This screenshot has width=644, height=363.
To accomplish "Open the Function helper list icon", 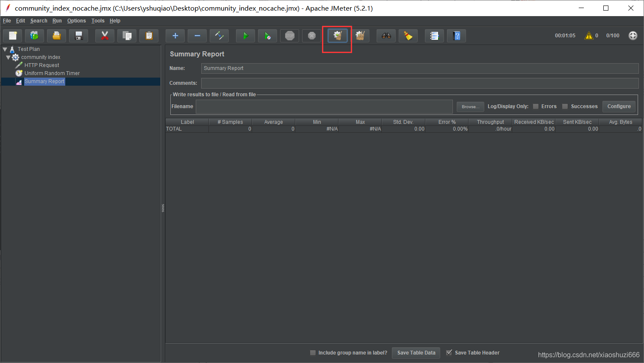I will pos(434,36).
